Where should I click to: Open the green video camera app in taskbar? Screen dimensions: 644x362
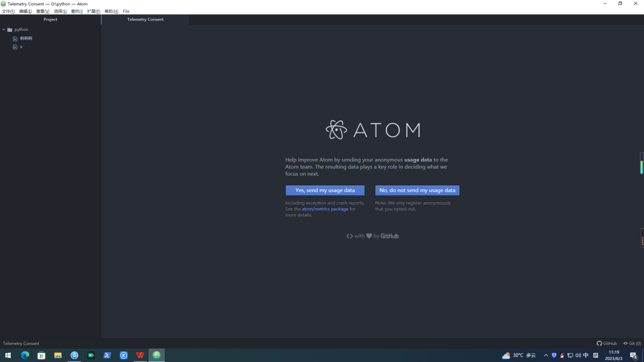[x=91, y=355]
